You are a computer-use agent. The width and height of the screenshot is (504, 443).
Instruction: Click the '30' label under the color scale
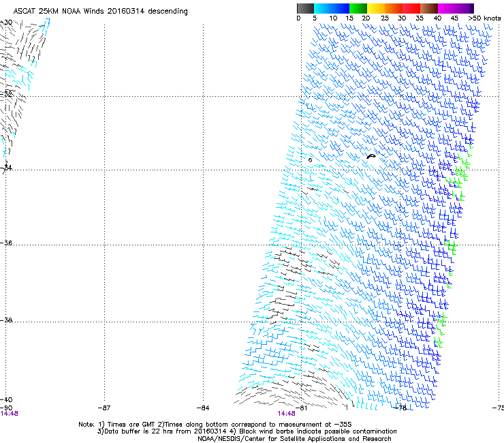(402, 18)
